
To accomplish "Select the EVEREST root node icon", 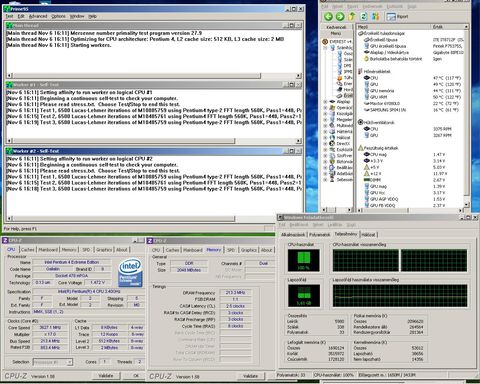I will (x=325, y=42).
